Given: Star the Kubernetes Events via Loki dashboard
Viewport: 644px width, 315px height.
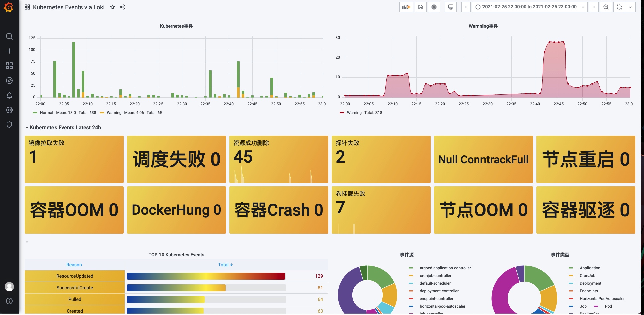Looking at the screenshot, I should point(112,7).
